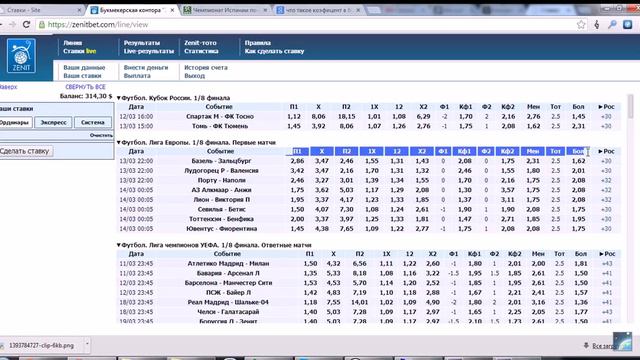The height and width of the screenshot is (360, 640).
Task: Open +30 more bets for Спартак М - ФК Тосно
Action: pyautogui.click(x=606, y=117)
